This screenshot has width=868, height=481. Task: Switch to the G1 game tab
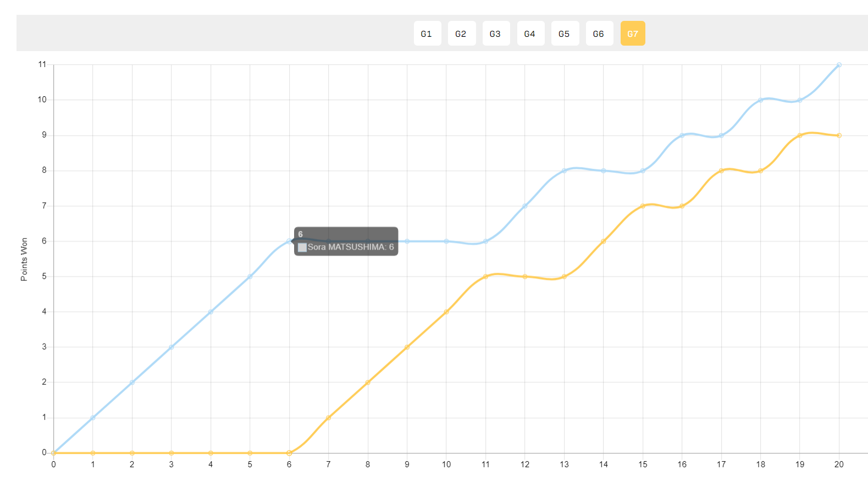pos(427,34)
